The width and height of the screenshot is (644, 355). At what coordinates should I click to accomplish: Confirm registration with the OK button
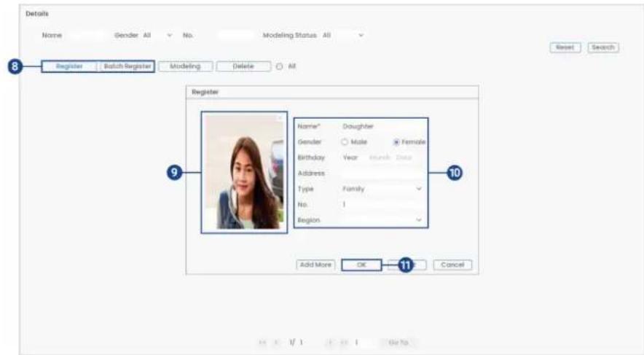(x=361, y=265)
